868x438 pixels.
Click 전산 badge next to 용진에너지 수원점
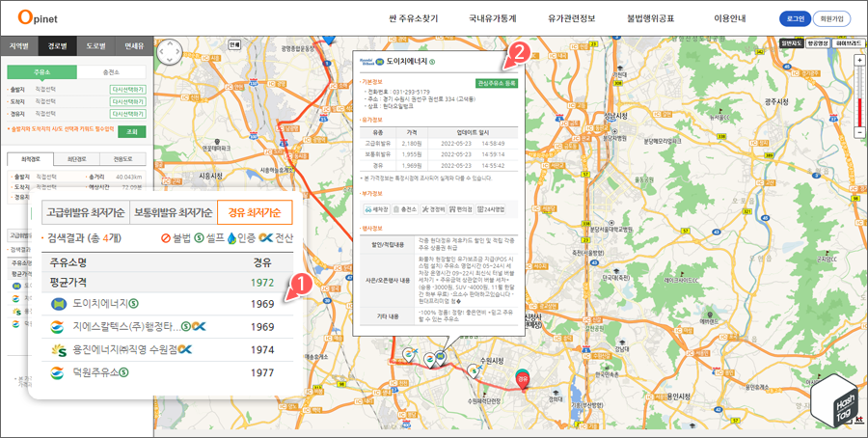[184, 349]
